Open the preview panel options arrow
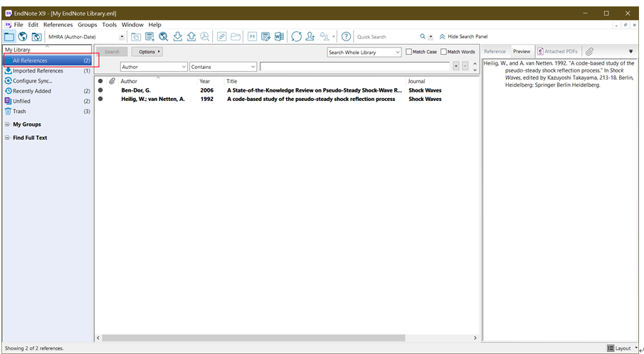Viewport: 644px width, 354px height. [x=631, y=52]
